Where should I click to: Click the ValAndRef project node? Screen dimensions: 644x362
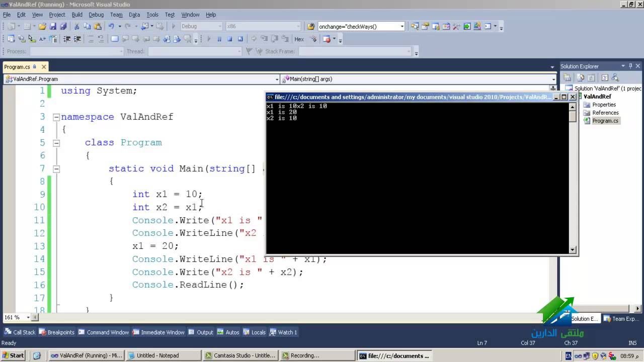tap(597, 97)
